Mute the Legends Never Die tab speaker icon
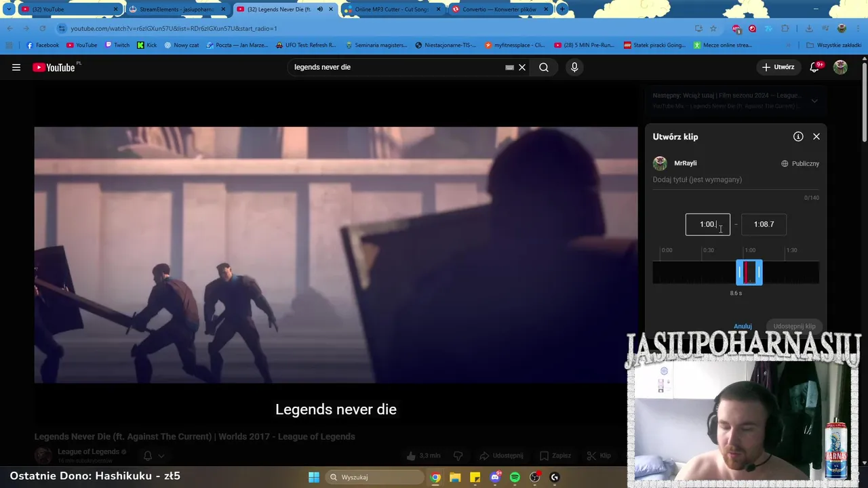 coord(320,9)
